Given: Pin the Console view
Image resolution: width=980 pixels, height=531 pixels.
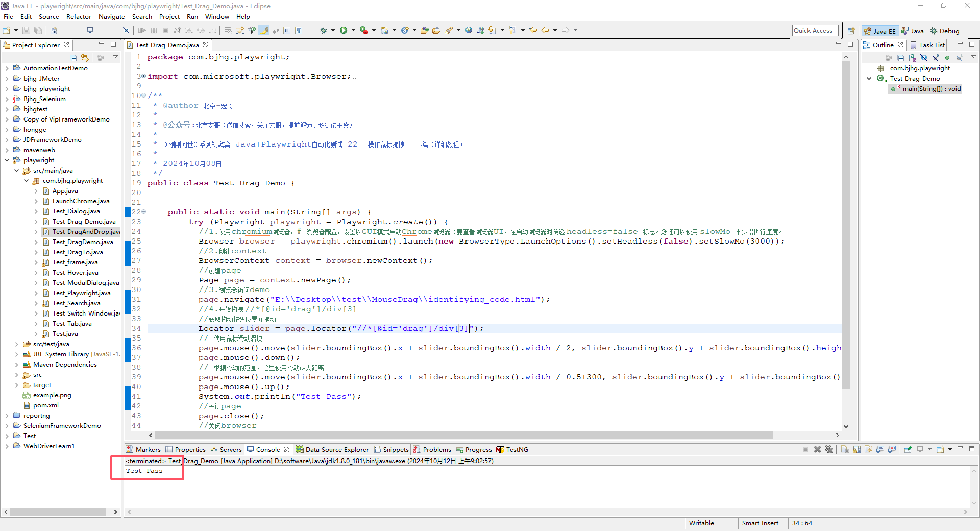Looking at the screenshot, I should click(x=908, y=449).
